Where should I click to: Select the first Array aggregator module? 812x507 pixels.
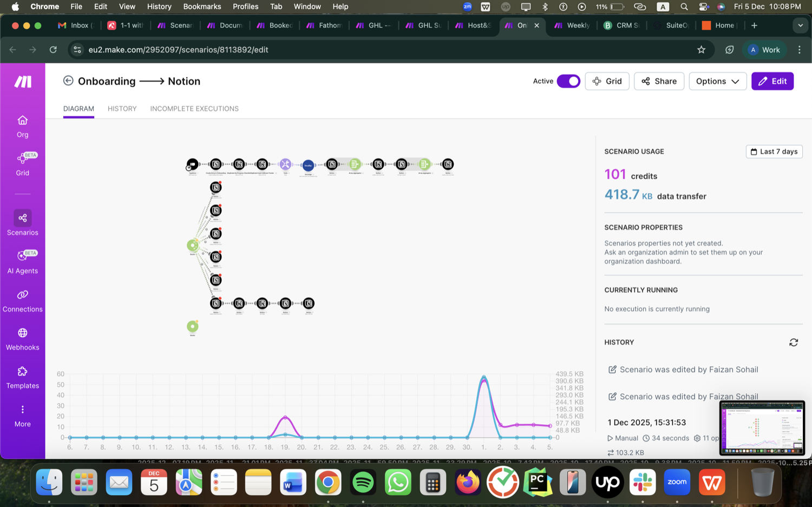pyautogui.click(x=355, y=164)
